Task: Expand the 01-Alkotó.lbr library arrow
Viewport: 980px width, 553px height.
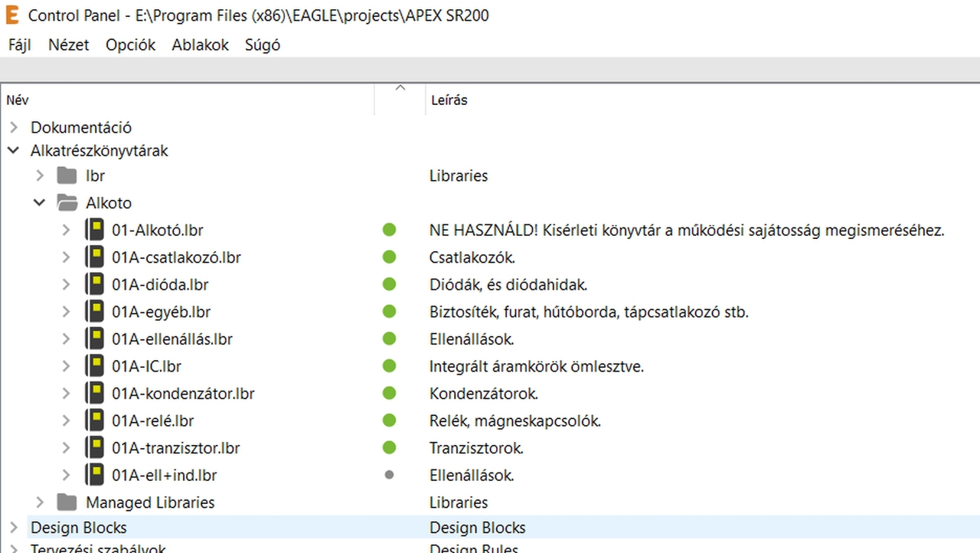Action: pyautogui.click(x=67, y=230)
